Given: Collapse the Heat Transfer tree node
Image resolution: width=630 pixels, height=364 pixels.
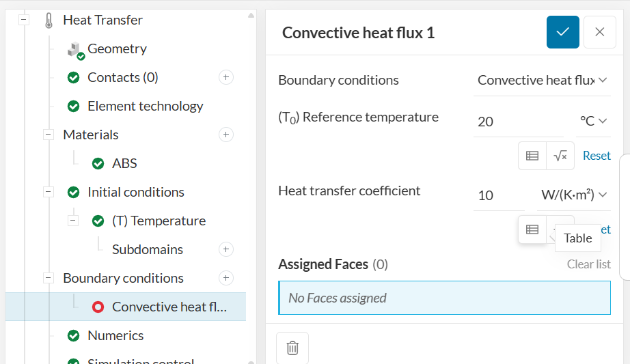Looking at the screenshot, I should point(24,20).
